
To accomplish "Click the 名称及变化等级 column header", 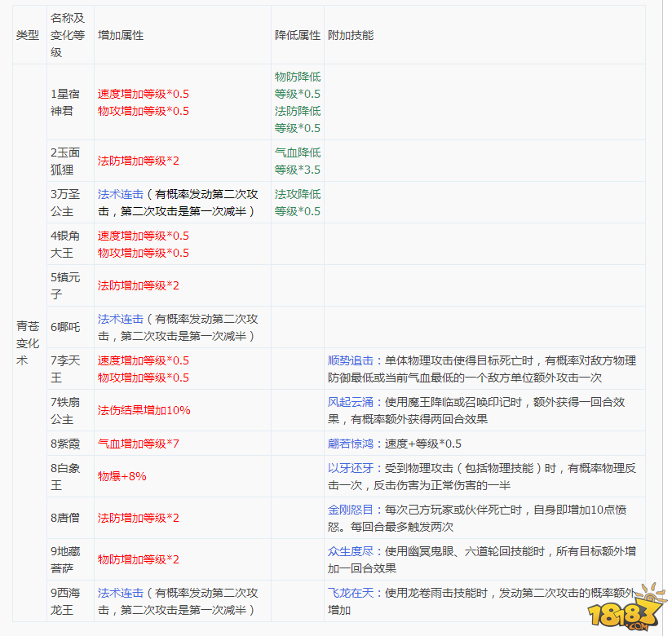I will coord(67,35).
